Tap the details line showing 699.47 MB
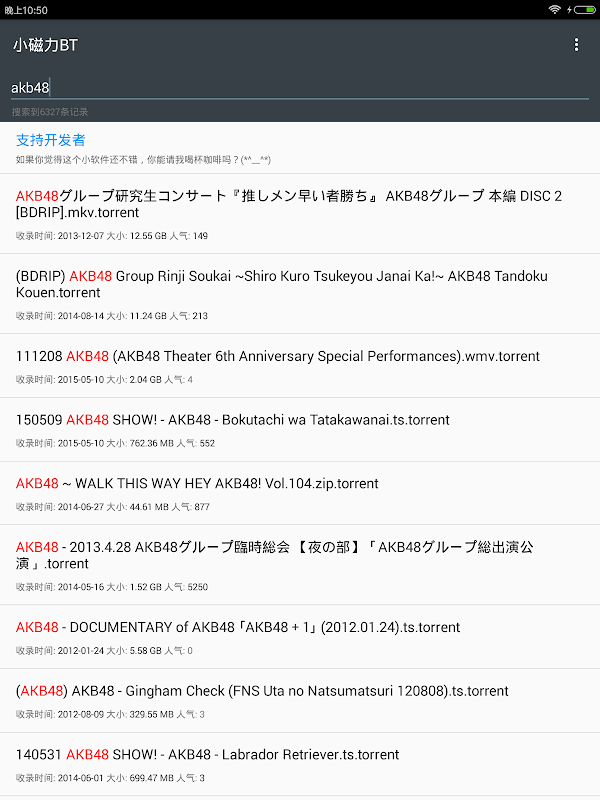This screenshot has height=800, width=600. tap(110, 778)
